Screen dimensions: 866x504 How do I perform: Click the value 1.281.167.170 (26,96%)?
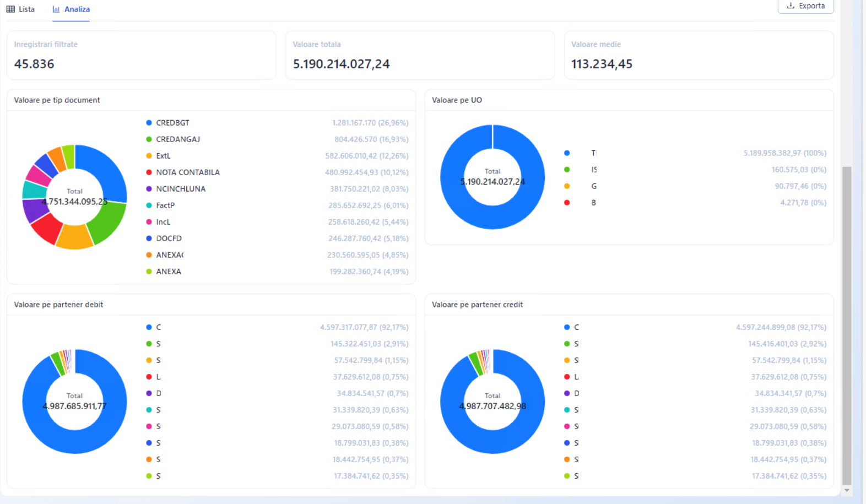coord(370,123)
